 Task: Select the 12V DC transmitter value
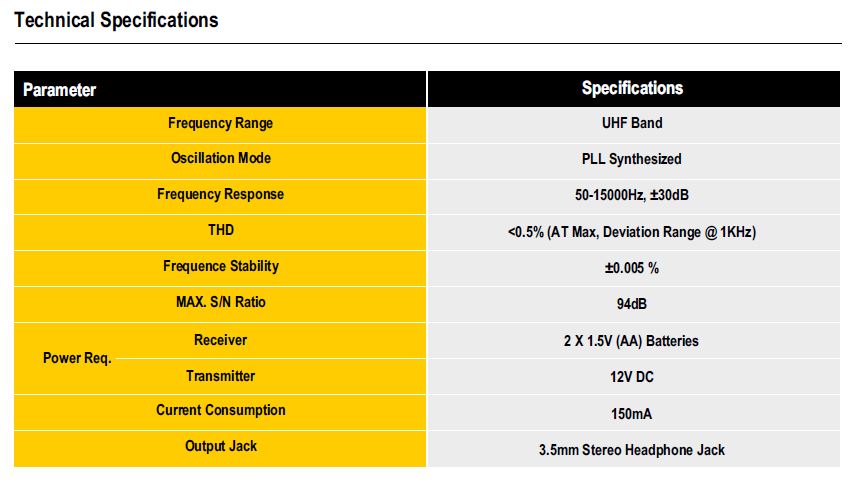632,377
